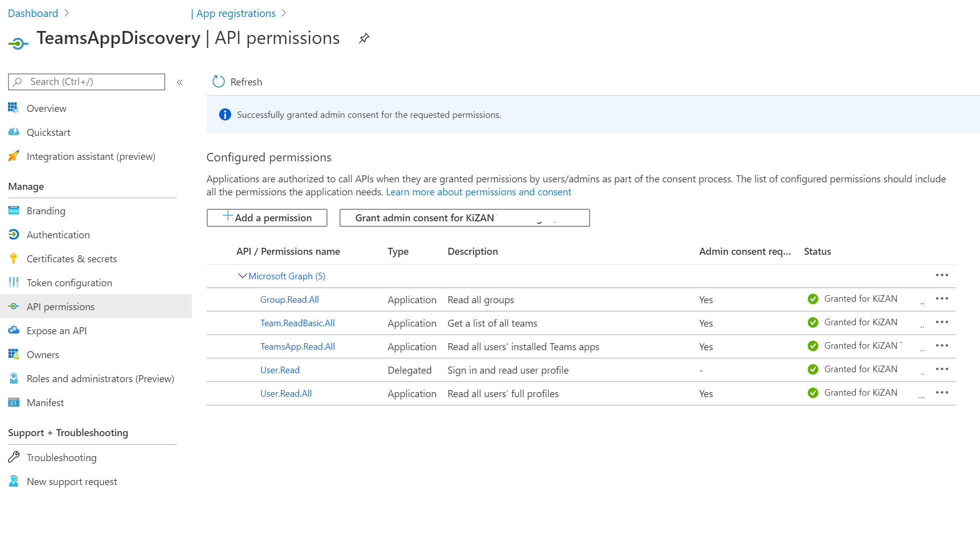Screen dimensions: 980x541
Task: Click the Branding icon in sidebar
Action: pyautogui.click(x=13, y=210)
